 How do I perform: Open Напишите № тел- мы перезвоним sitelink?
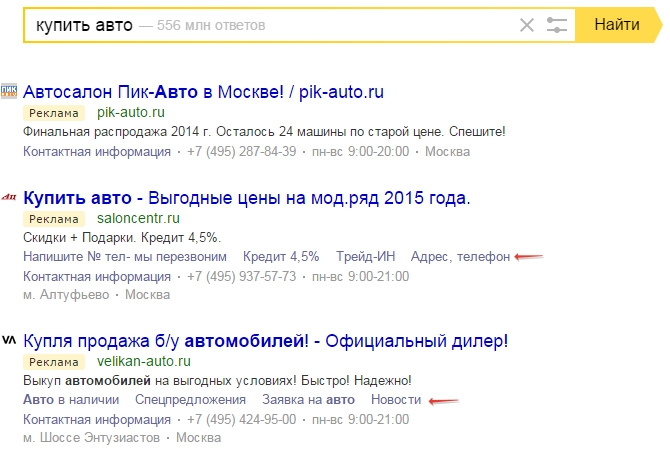[124, 257]
